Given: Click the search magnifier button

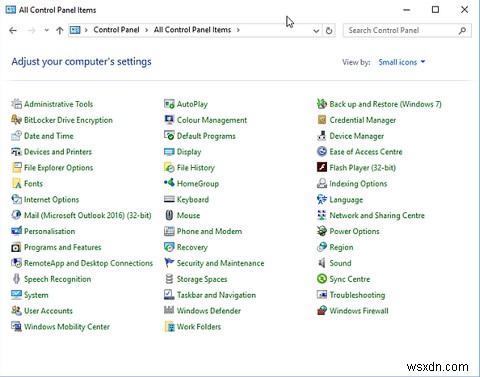Looking at the screenshot, I should click(462, 31).
